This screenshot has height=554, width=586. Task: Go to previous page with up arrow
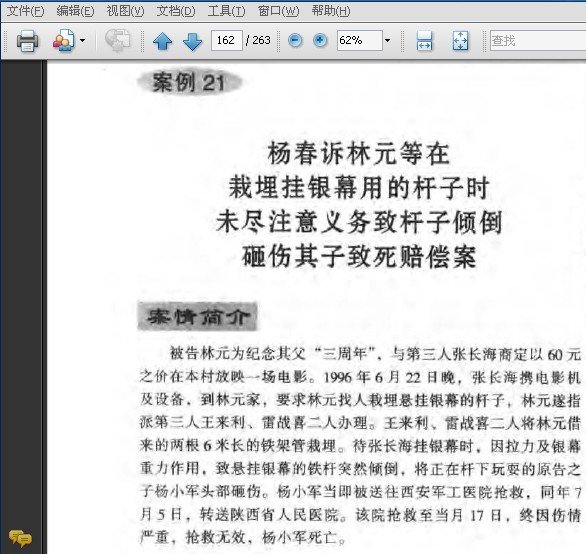pos(163,41)
